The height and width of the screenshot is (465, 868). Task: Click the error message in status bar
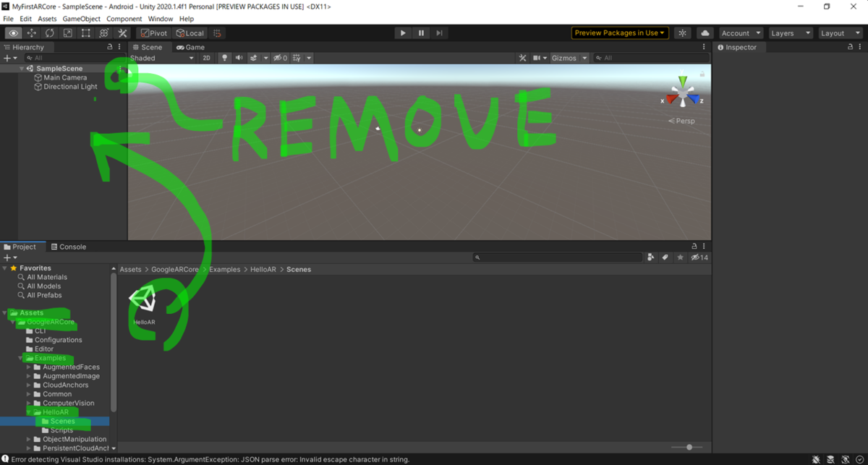(x=210, y=459)
